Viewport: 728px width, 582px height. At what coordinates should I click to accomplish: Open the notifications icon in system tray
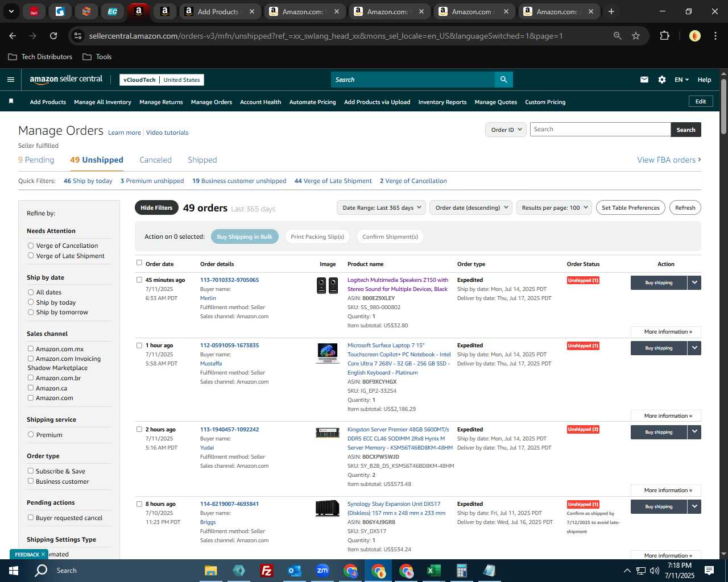709,570
